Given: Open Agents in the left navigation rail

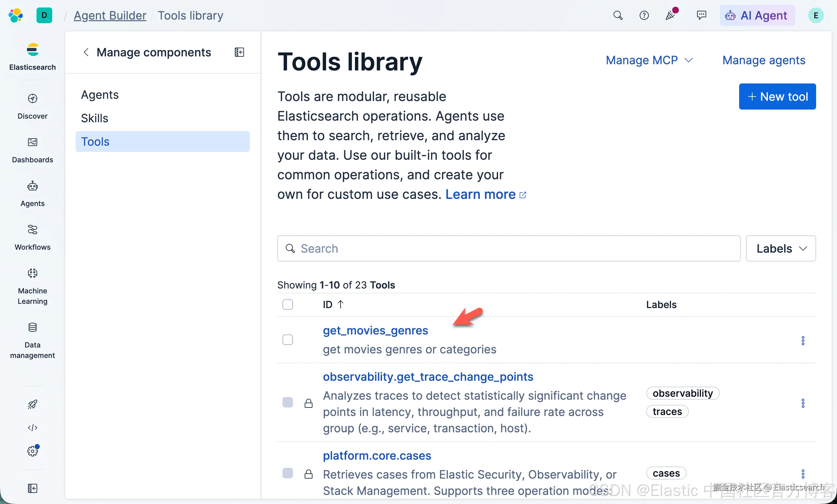Looking at the screenshot, I should coord(33,194).
